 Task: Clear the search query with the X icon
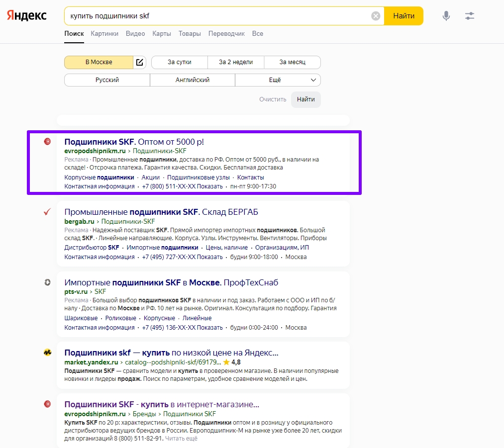(376, 16)
